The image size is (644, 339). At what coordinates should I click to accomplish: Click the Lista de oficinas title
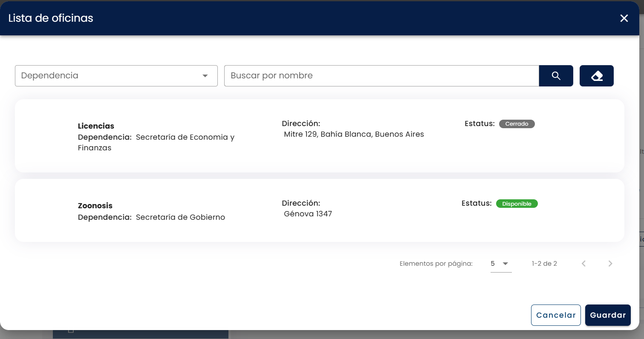tap(51, 18)
